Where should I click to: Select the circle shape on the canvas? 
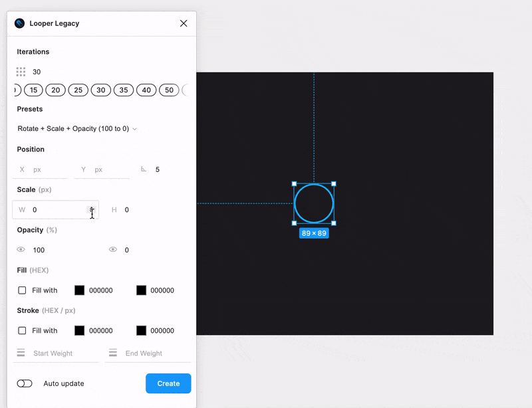point(314,203)
